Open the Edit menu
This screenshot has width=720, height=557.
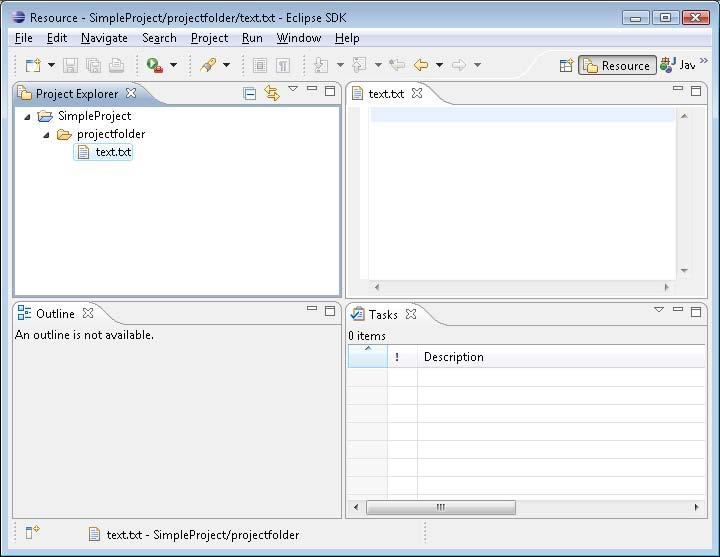point(57,38)
